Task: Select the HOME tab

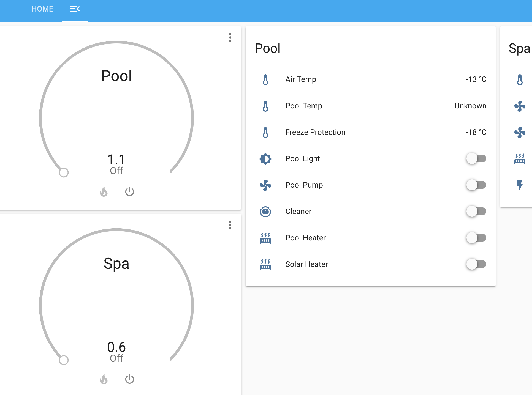Action: pyautogui.click(x=43, y=9)
